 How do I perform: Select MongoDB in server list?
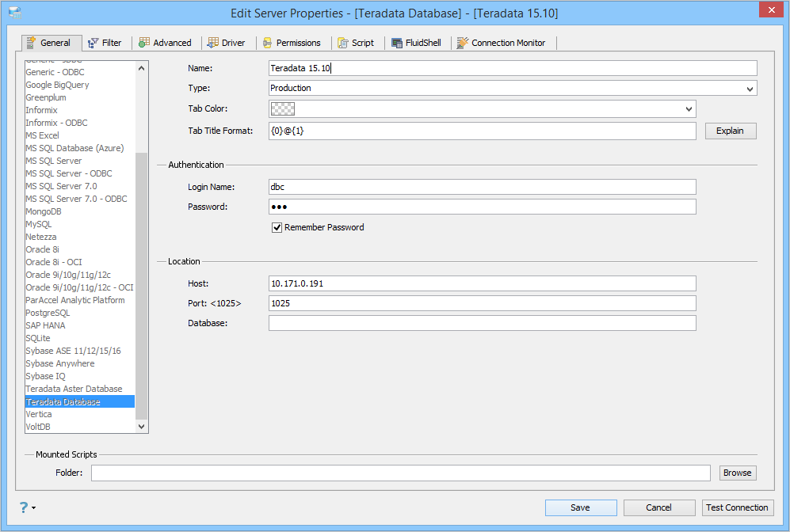point(80,211)
